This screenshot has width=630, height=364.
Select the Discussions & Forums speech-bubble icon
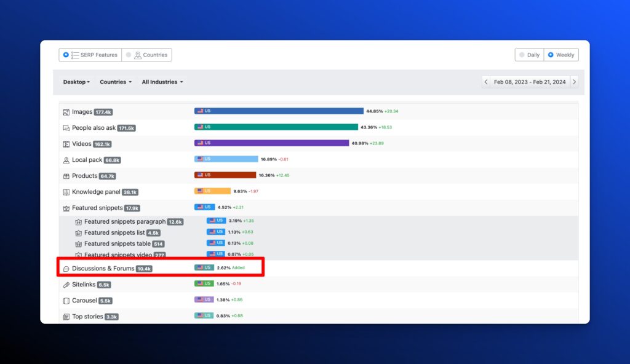click(x=66, y=268)
